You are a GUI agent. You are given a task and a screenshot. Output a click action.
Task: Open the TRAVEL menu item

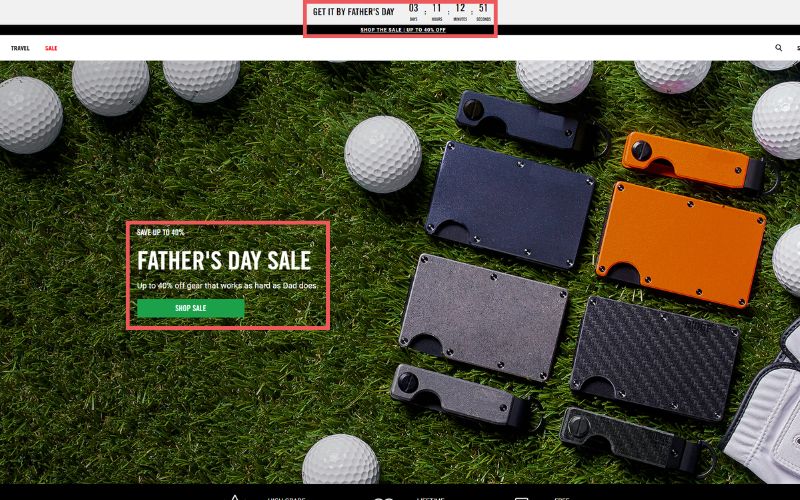pyautogui.click(x=20, y=48)
